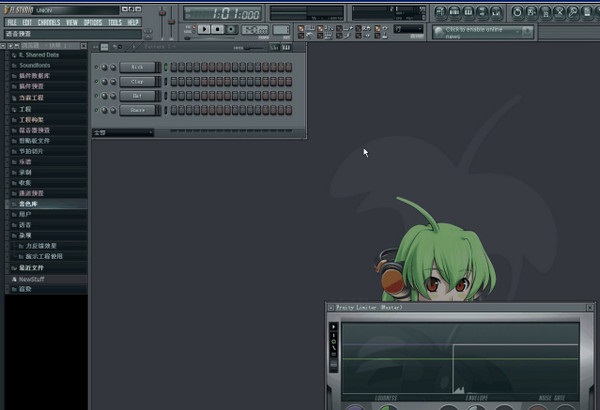Toggle the Snare channel mute LED

pos(97,110)
